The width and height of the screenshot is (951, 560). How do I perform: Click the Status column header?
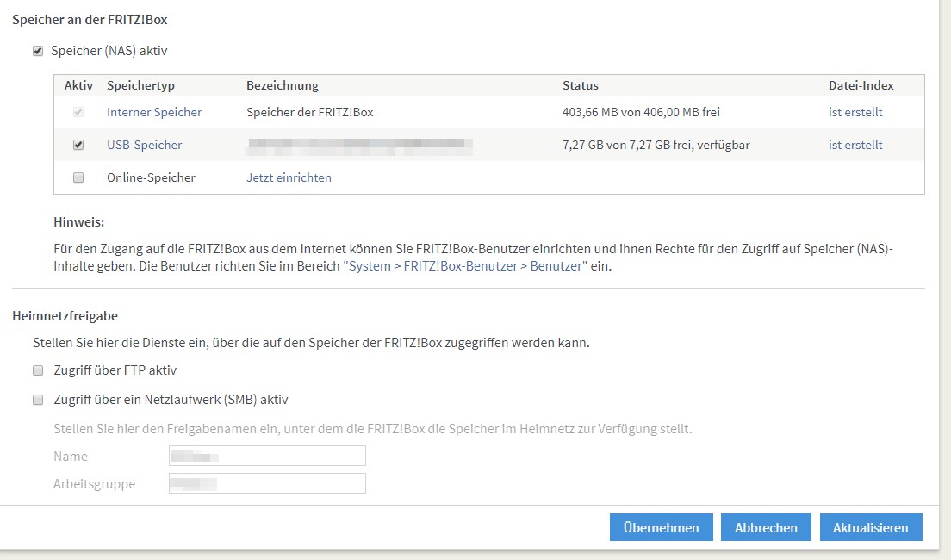[x=581, y=85]
